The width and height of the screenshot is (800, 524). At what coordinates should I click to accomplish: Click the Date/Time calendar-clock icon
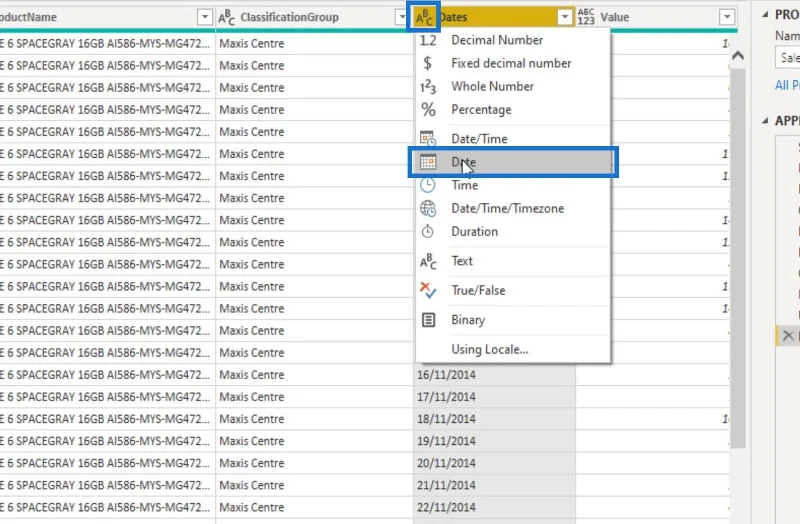tap(428, 138)
